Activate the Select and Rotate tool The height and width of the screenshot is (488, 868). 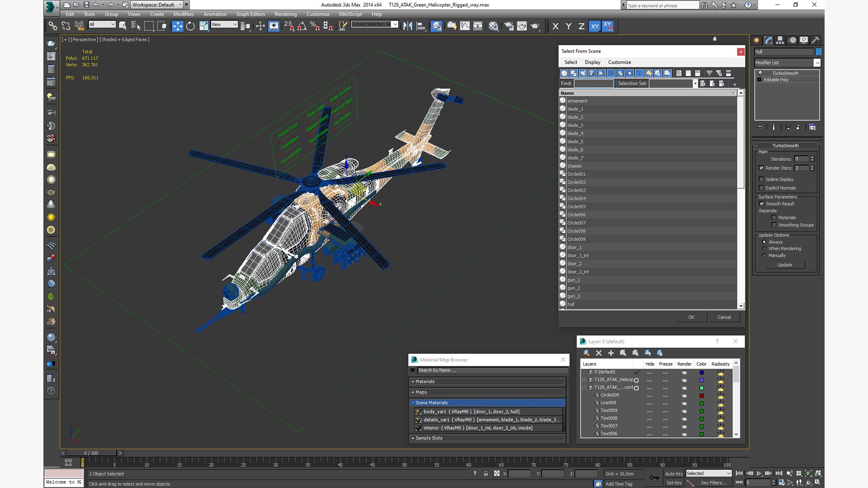point(190,26)
